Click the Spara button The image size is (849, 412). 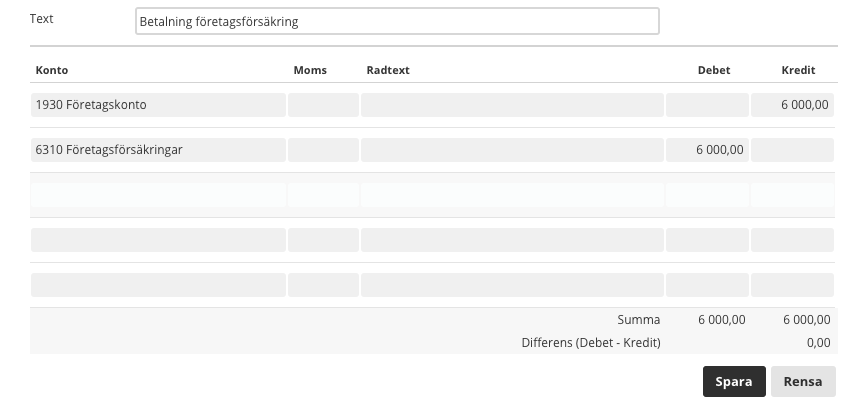pyautogui.click(x=734, y=381)
